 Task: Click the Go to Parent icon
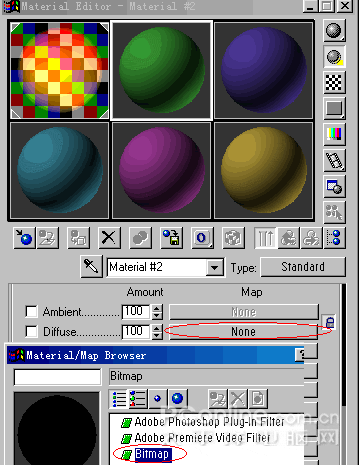[288, 238]
